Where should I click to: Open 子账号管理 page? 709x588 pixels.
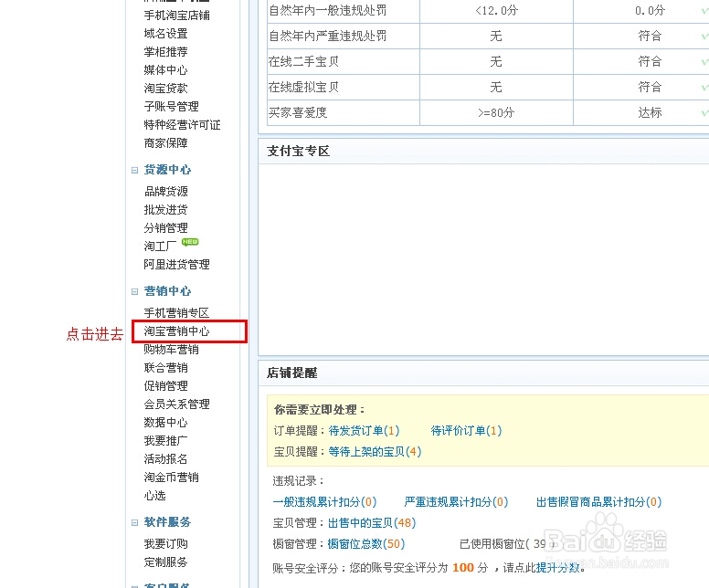tap(171, 107)
